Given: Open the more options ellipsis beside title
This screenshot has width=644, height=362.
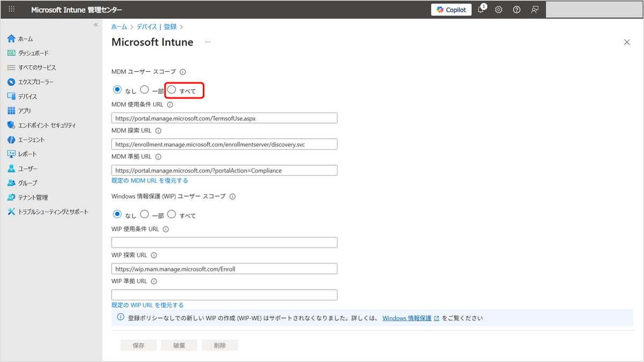Looking at the screenshot, I should 208,42.
